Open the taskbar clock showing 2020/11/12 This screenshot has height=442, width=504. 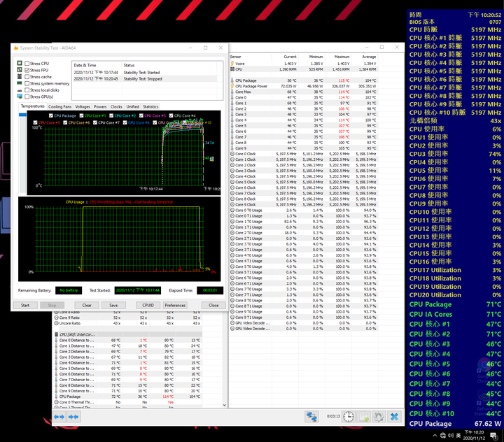coord(474,436)
